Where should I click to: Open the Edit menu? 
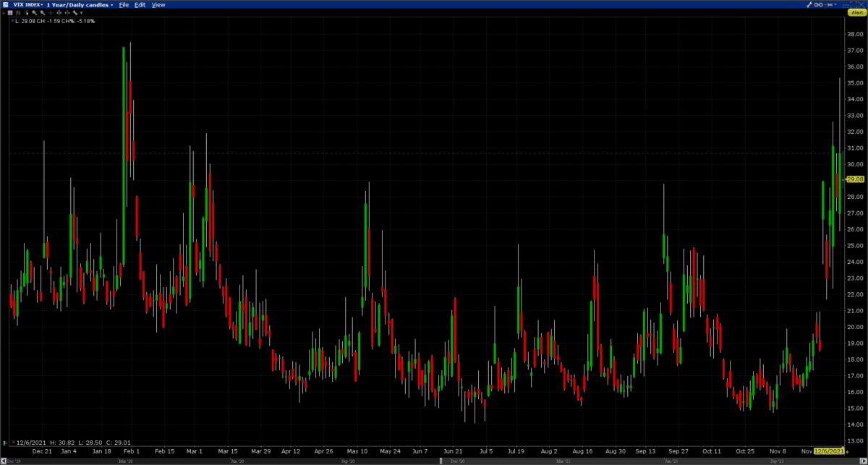(140, 5)
